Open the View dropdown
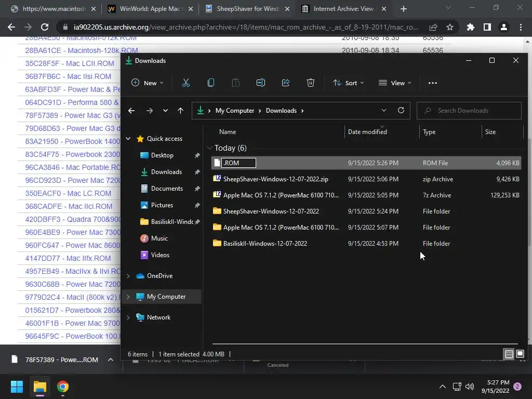The image size is (532, 399). tap(395, 83)
